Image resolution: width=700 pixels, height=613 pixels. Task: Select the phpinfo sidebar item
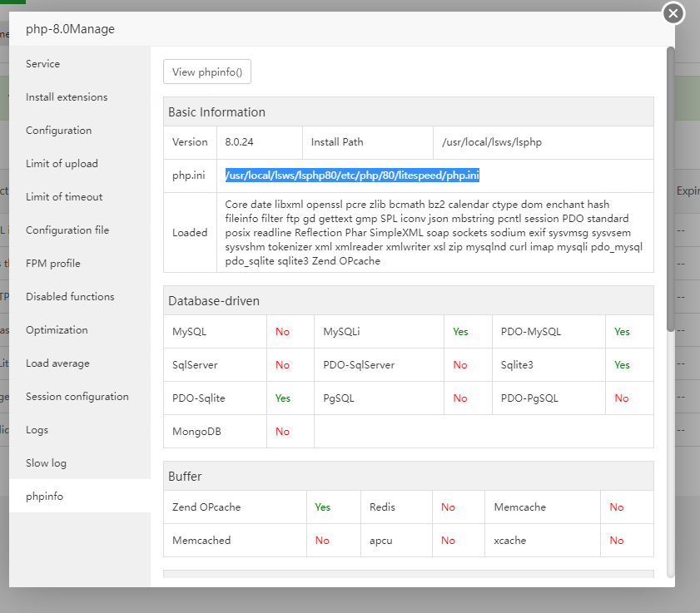coord(44,497)
